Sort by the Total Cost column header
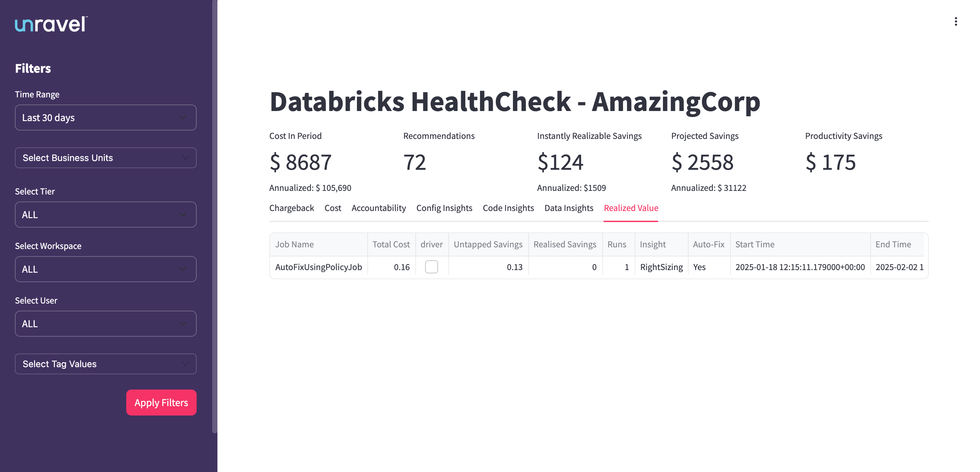Screen dimensions: 980x472 (x=391, y=244)
